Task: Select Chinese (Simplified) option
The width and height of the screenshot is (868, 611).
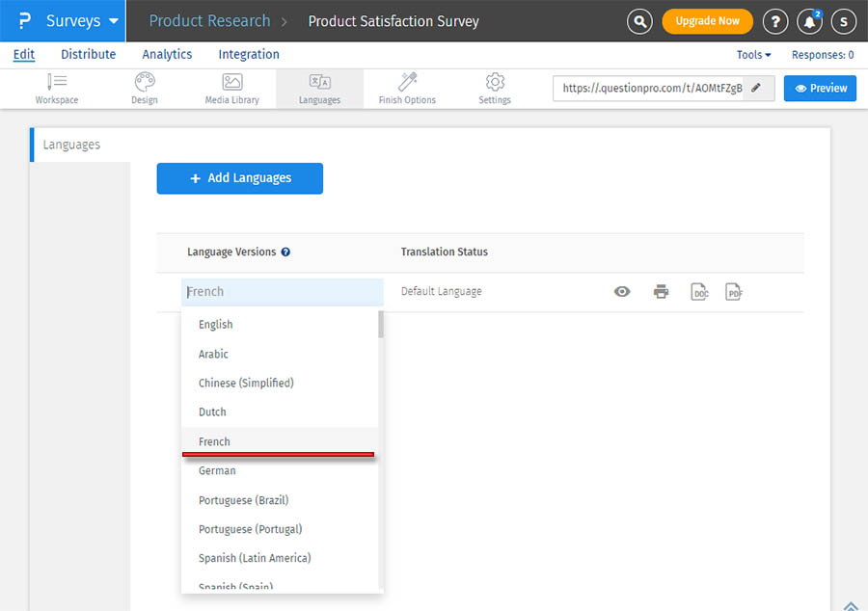Action: pos(280,384)
